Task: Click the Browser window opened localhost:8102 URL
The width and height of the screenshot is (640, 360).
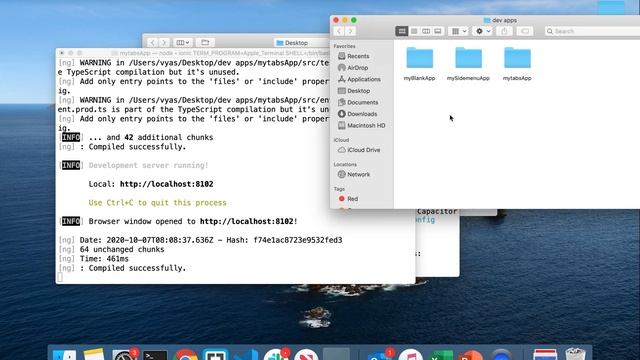Action: point(247,221)
